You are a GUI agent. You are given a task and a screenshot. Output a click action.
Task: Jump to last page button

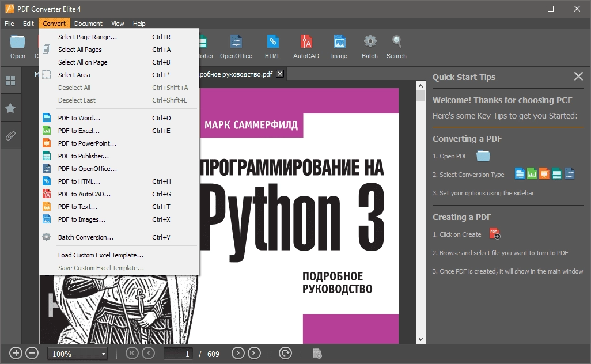coord(255,353)
